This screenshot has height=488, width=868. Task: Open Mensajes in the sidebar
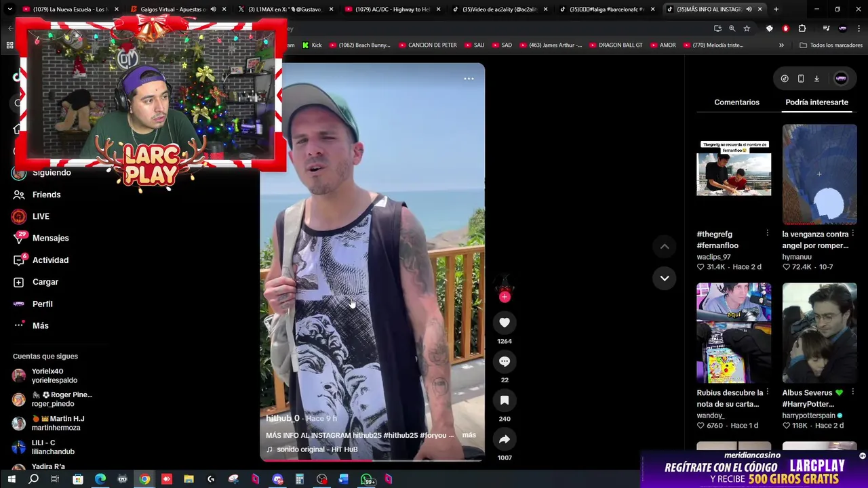tap(41, 238)
